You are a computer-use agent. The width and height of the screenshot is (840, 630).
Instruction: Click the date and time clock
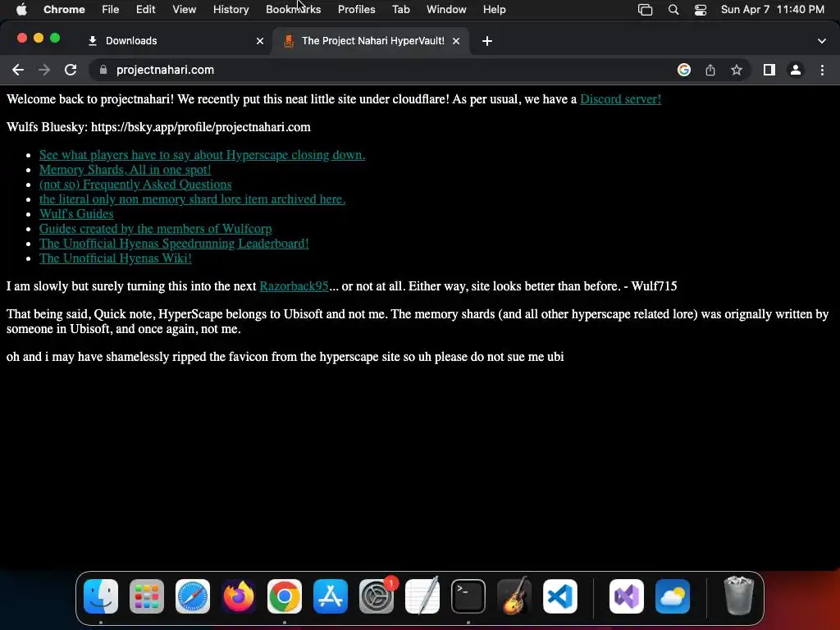tap(773, 10)
